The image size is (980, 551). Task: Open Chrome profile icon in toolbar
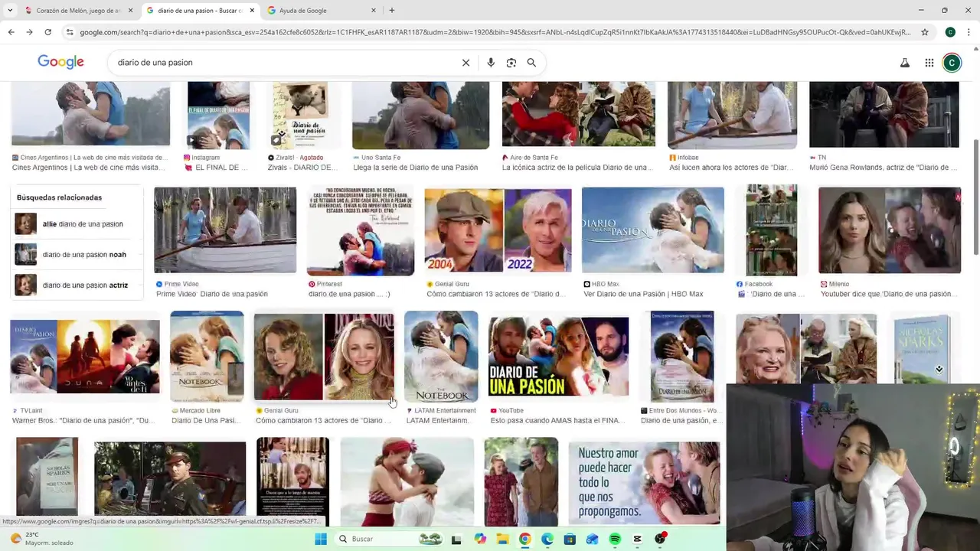tap(950, 32)
